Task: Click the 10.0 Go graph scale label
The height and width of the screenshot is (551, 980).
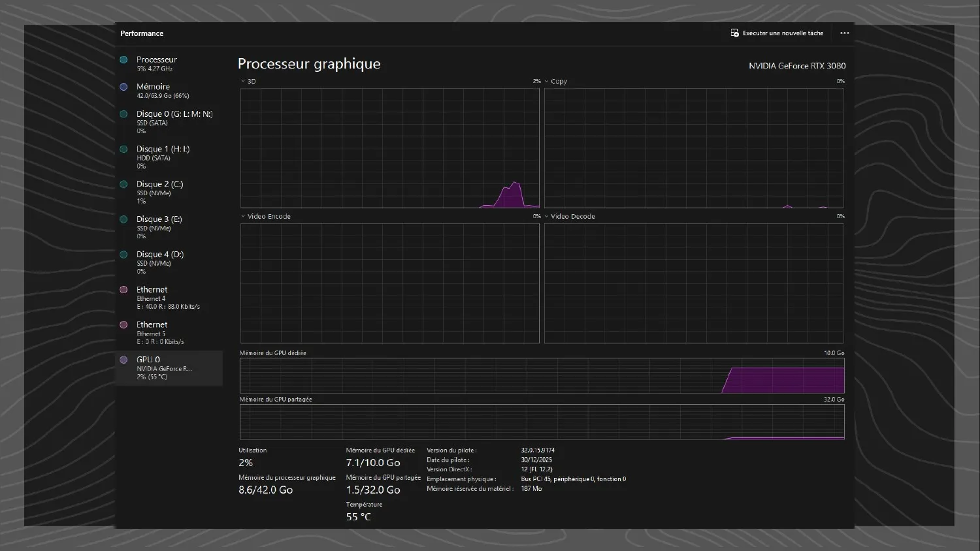Action: coord(834,353)
